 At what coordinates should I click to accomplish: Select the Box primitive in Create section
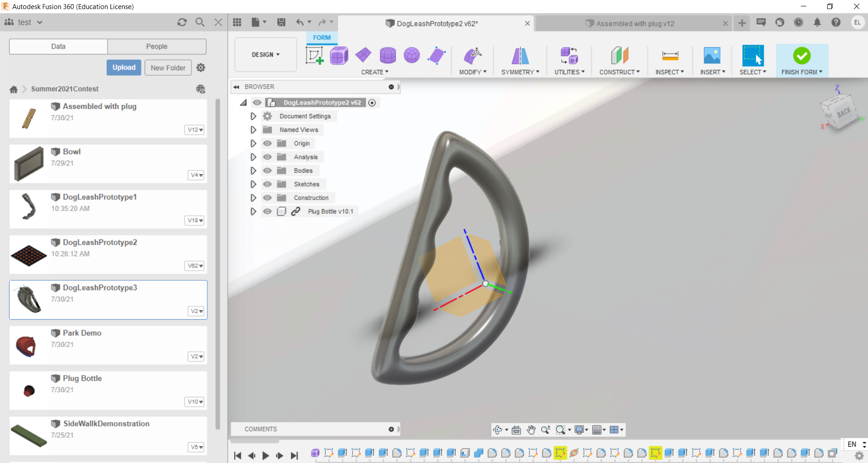339,55
